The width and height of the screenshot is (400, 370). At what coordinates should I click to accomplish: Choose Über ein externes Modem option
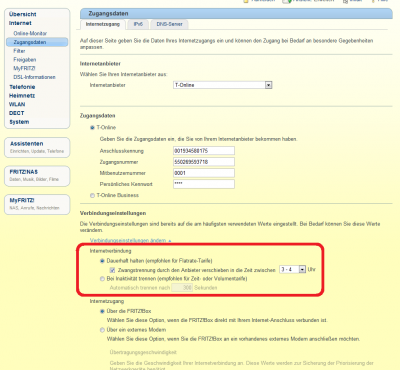[102, 330]
